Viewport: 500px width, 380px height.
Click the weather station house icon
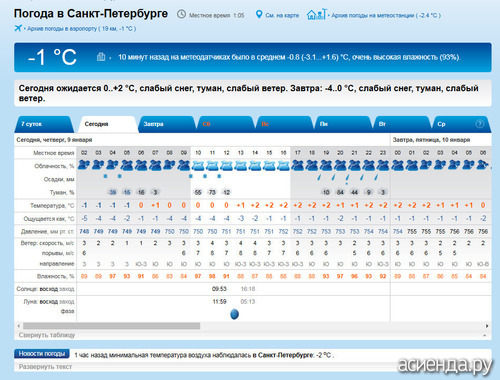coord(316,14)
